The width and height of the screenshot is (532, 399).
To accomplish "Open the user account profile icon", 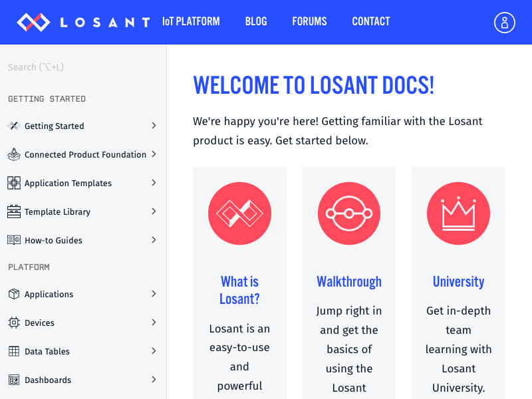I will [505, 23].
